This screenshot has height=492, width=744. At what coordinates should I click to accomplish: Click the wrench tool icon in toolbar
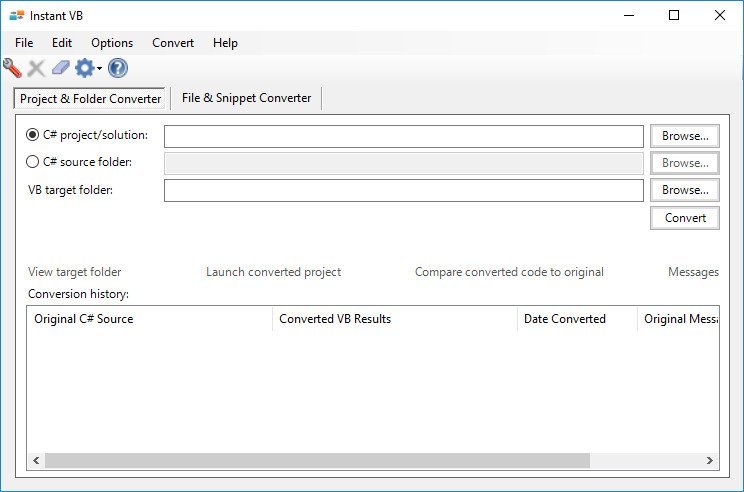[12, 68]
